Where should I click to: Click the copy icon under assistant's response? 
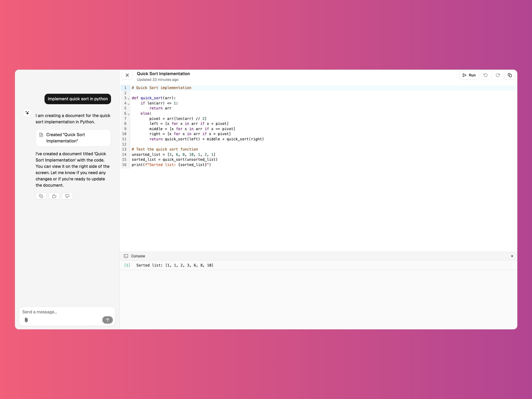click(41, 196)
